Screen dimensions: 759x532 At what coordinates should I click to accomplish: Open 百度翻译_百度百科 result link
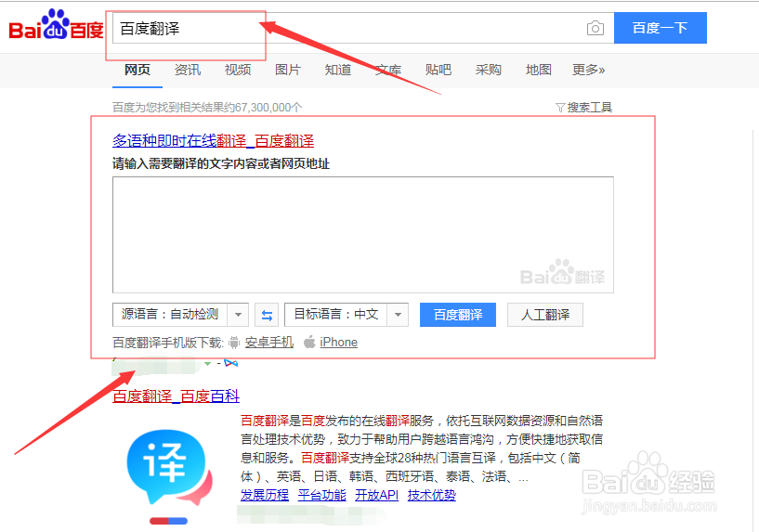[x=176, y=396]
